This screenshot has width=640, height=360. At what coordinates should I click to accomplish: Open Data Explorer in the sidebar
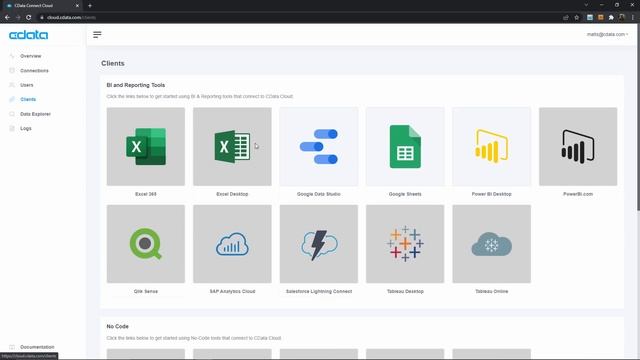(x=36, y=114)
